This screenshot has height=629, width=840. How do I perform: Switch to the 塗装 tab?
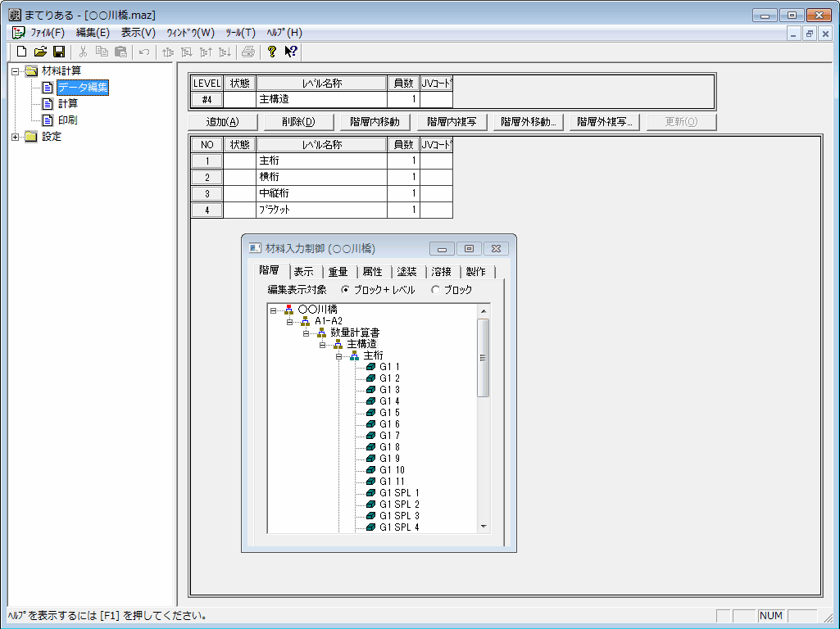tap(406, 272)
